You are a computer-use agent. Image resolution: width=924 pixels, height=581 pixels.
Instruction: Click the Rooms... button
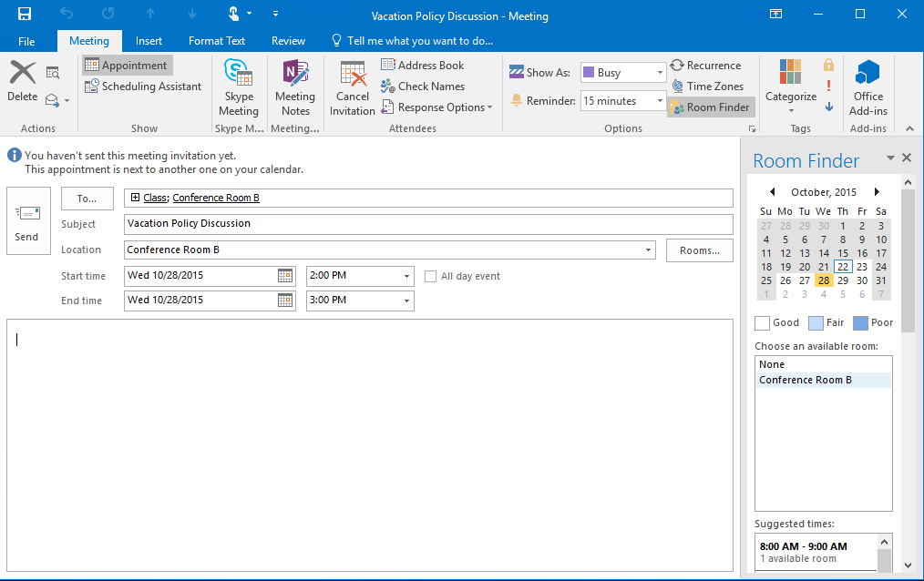tap(699, 250)
